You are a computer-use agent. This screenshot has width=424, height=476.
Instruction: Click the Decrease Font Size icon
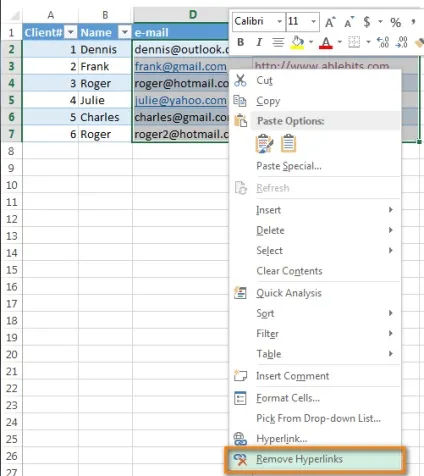(x=349, y=22)
